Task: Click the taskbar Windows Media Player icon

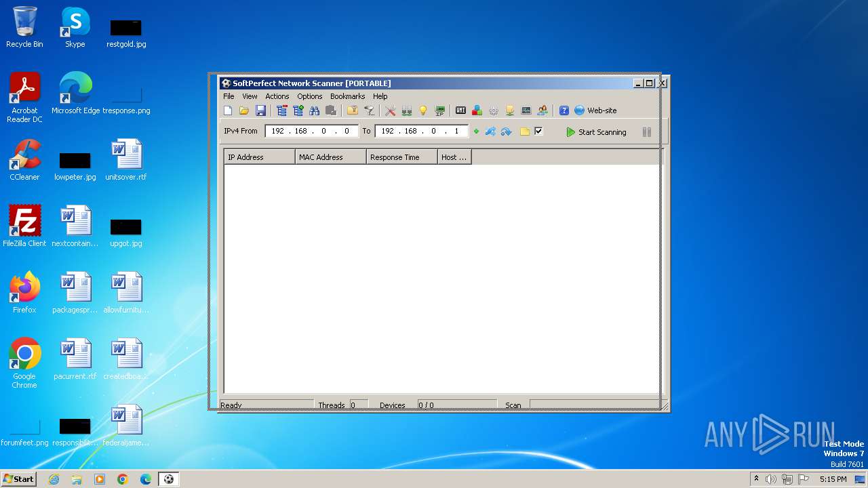Action: (x=100, y=479)
